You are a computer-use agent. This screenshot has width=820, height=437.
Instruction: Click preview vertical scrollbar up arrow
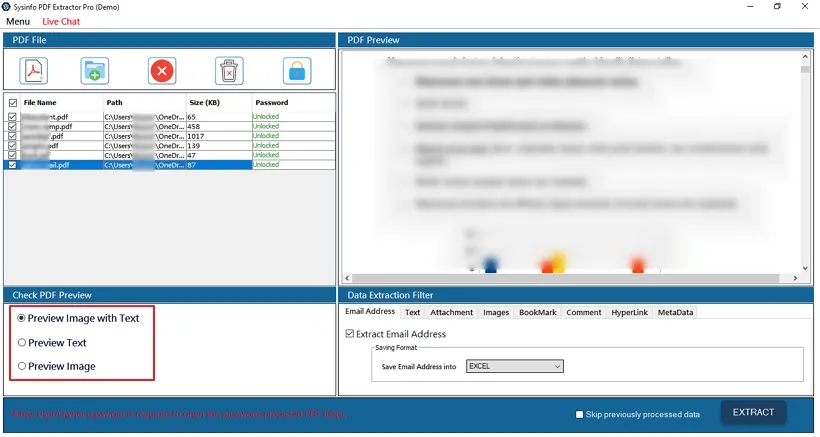[x=805, y=56]
